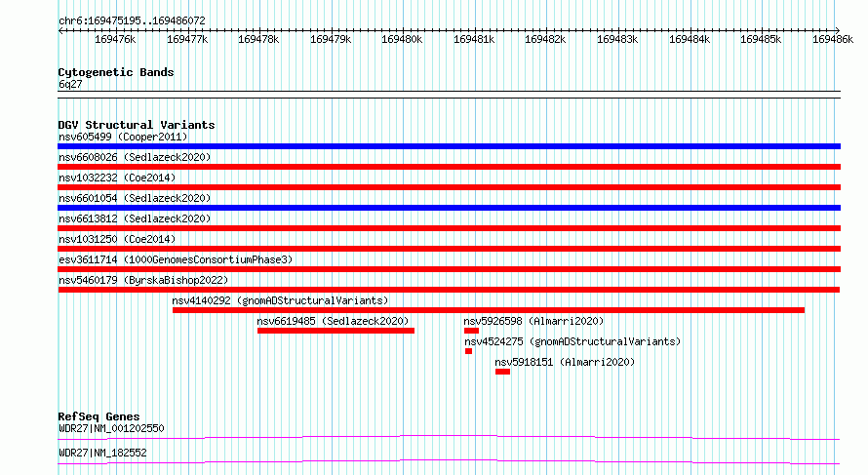Click the 169481k ruler label
The image size is (868, 475).
click(474, 39)
